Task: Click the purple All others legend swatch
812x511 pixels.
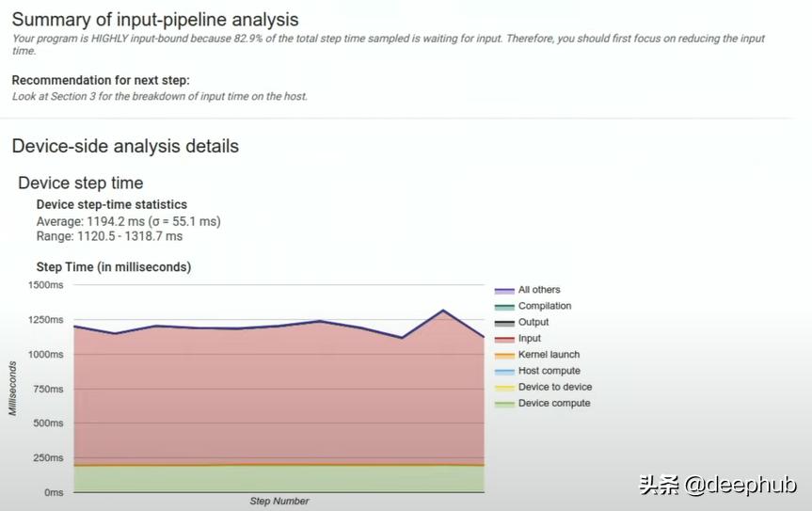Action: pos(503,291)
